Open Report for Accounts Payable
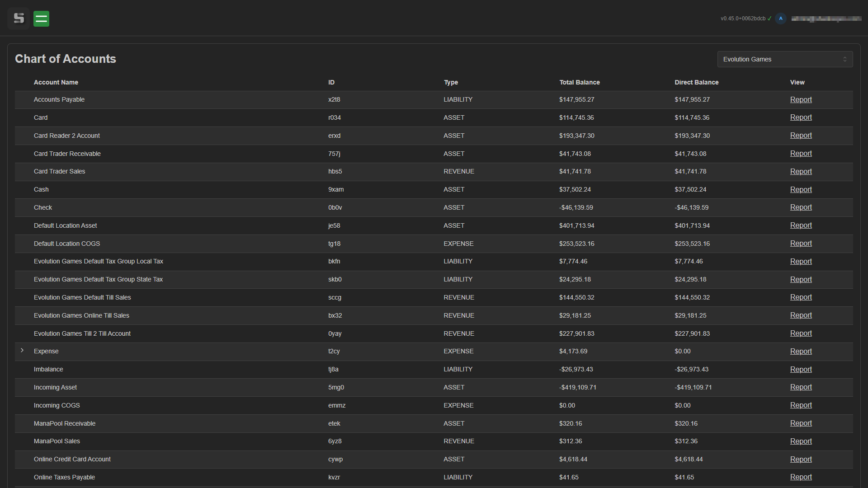 pos(801,99)
